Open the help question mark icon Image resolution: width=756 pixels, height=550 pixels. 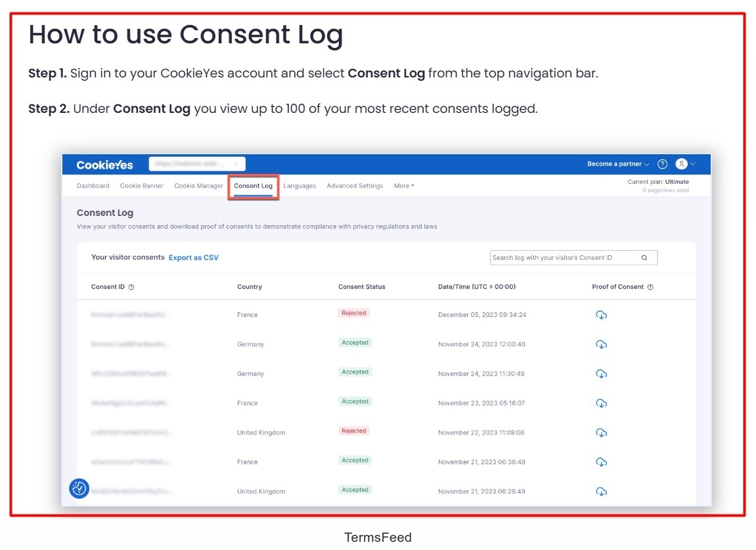click(x=663, y=164)
